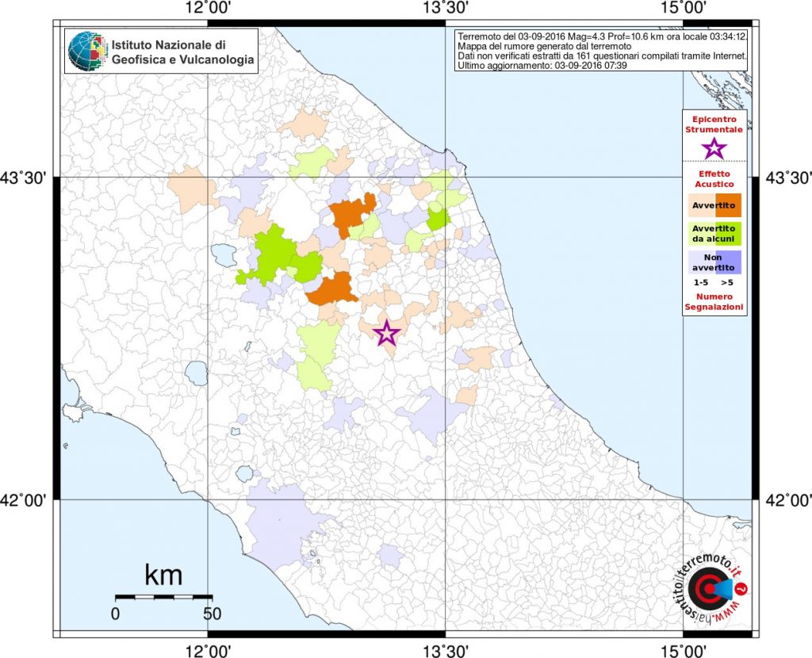Click the top 15°00' longitude label
Image resolution: width=812 pixels, height=658 pixels.
pos(684,8)
